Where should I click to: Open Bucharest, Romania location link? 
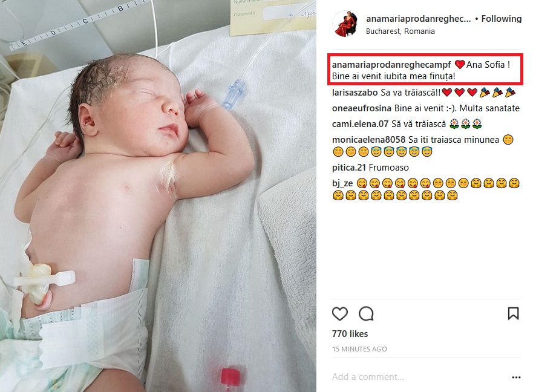(400, 31)
